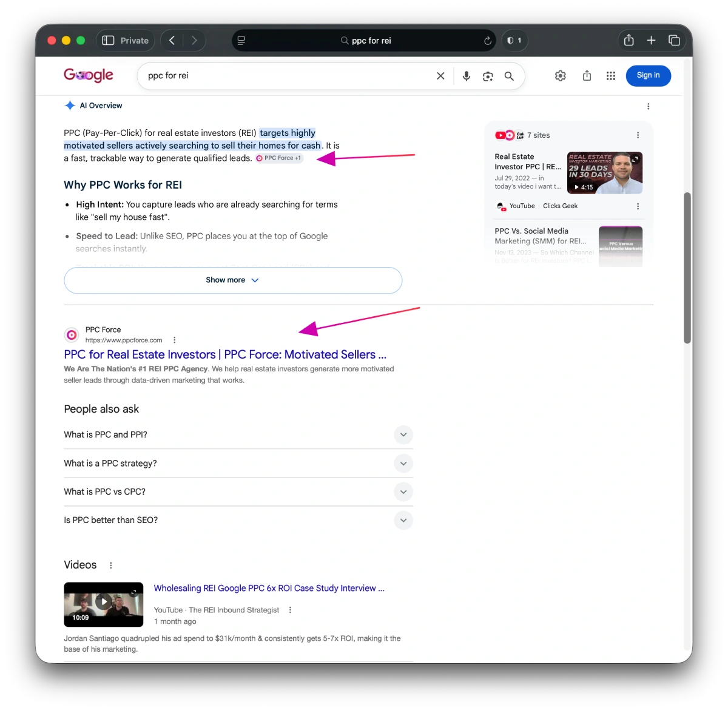Click Safari address bar with ppc for rei
Viewport: 728px width, 710px height.
point(364,41)
